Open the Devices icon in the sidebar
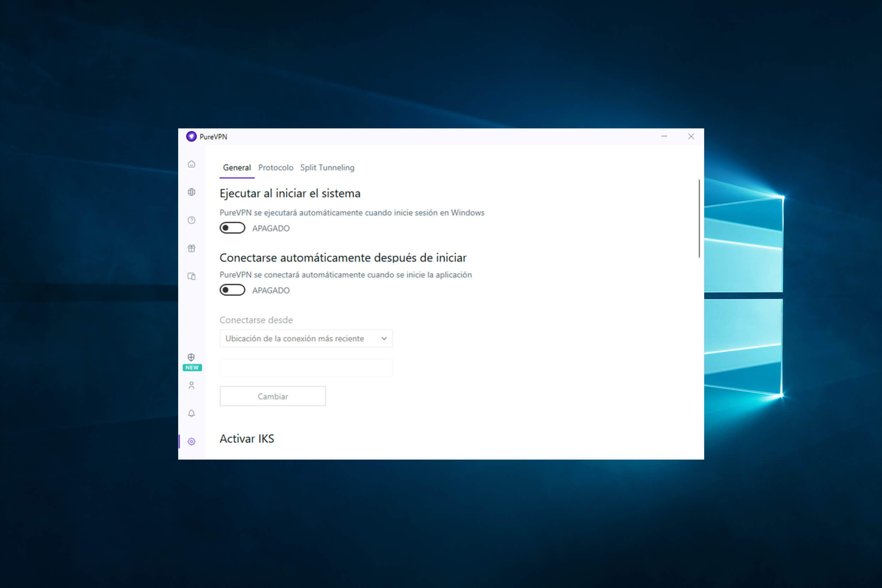Viewport: 882px width, 588px height. pyautogui.click(x=191, y=277)
